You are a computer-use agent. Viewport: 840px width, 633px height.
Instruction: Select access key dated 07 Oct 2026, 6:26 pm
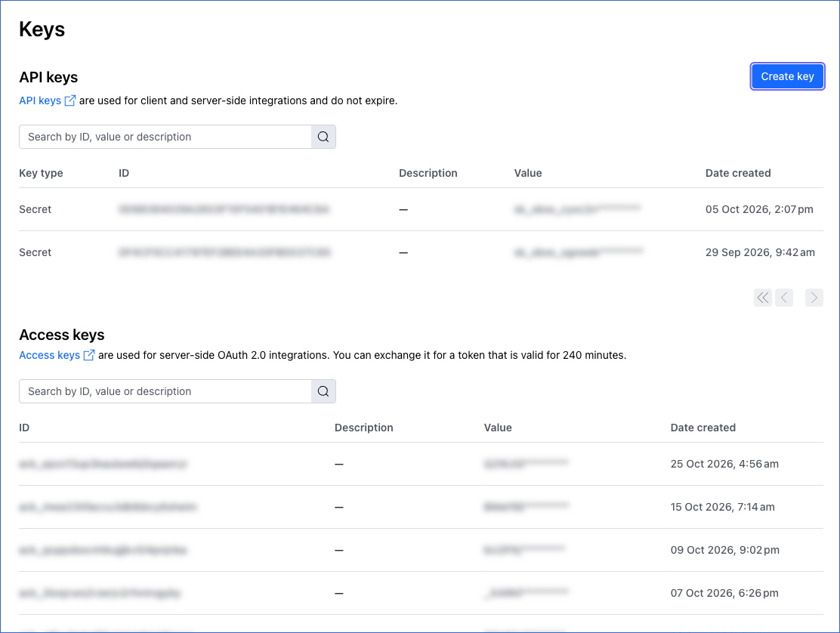click(421, 593)
